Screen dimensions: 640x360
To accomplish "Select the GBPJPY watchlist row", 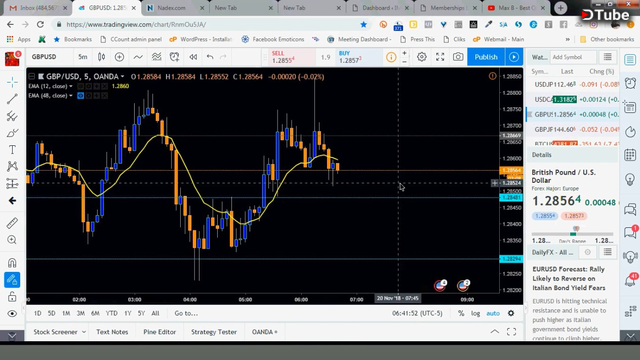I will [573, 129].
